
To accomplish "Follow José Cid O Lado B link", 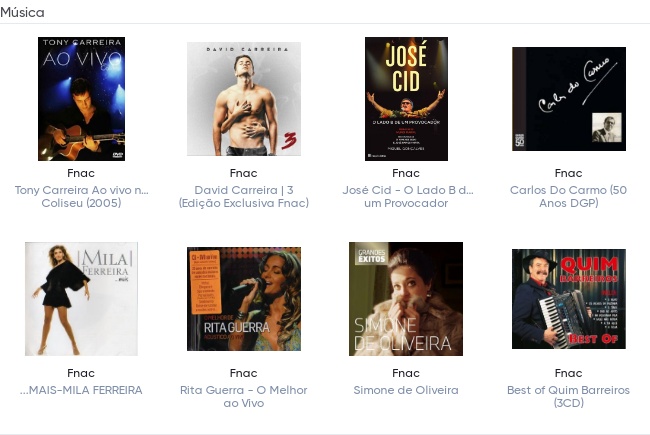I will 406,197.
